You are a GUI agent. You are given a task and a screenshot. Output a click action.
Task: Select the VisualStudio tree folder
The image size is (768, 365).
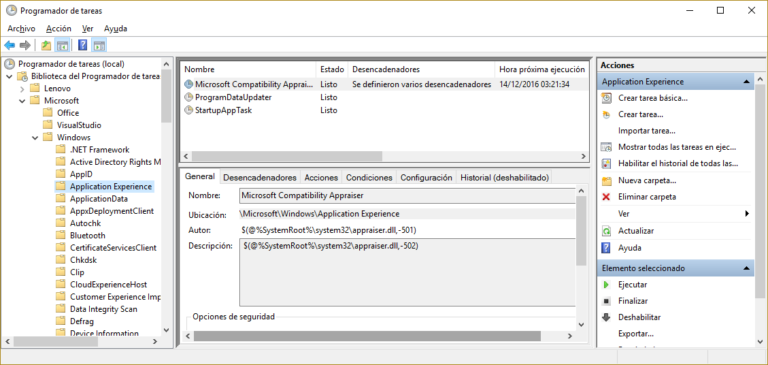[79, 125]
